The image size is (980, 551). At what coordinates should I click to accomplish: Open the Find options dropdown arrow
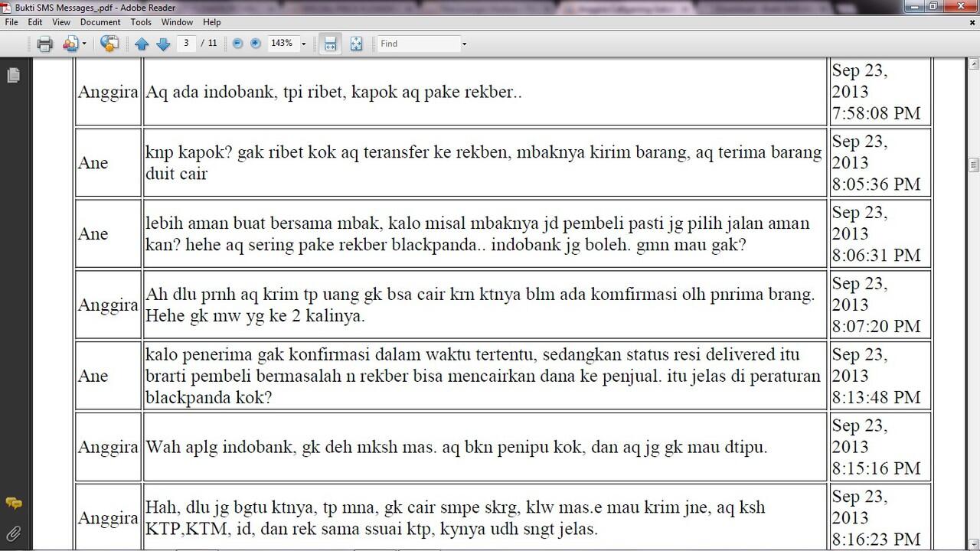point(464,44)
